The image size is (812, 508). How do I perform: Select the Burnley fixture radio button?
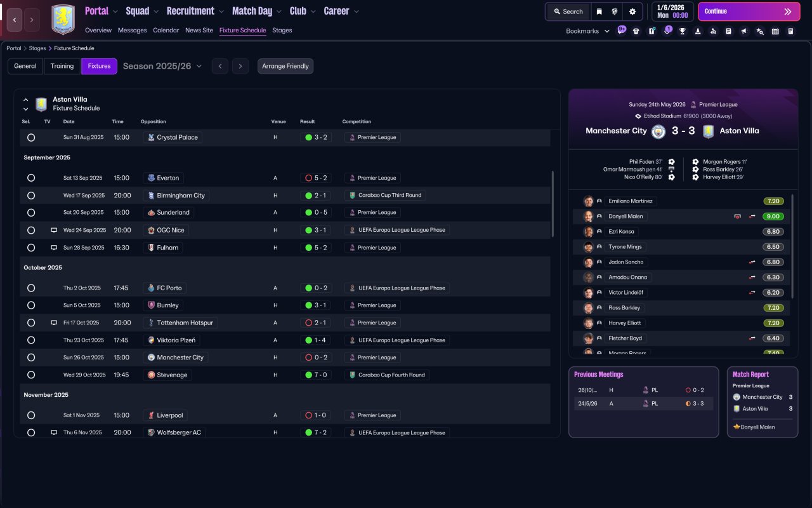31,305
